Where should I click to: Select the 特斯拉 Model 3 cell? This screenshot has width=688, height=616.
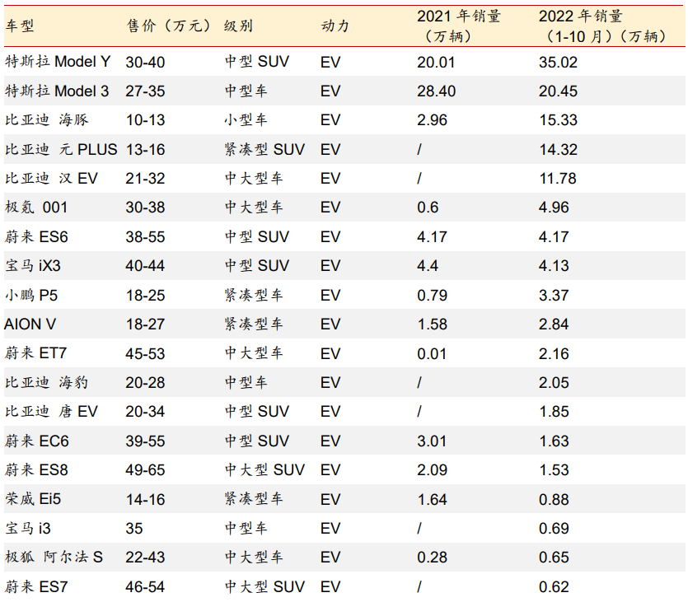tap(57, 91)
